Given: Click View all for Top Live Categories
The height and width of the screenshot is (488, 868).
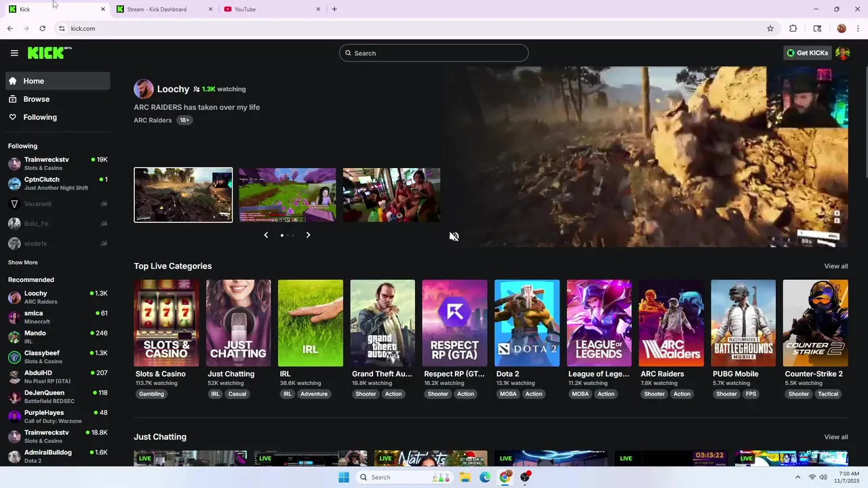Looking at the screenshot, I should pos(835,266).
